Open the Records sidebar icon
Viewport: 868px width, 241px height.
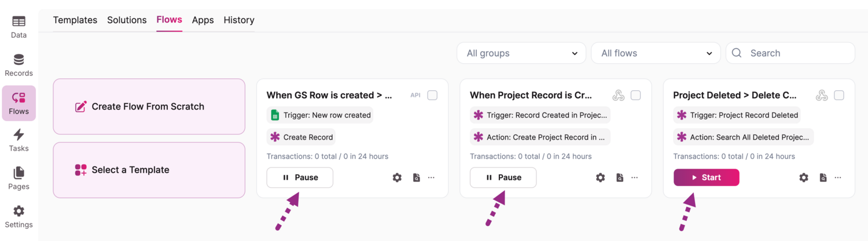[x=19, y=65]
